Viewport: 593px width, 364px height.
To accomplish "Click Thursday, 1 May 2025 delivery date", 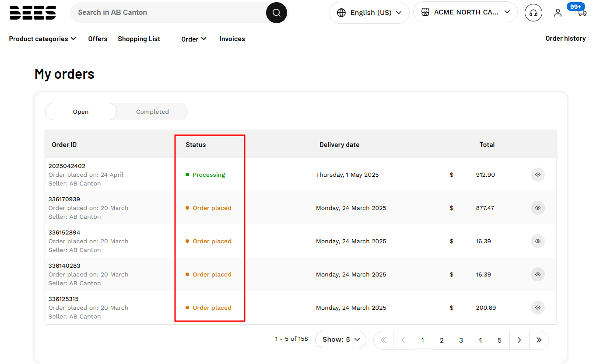I will coord(347,175).
